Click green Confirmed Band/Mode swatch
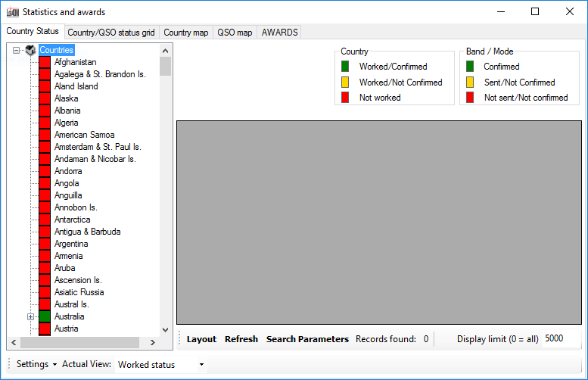Viewport: 588px width, 380px height. click(470, 67)
